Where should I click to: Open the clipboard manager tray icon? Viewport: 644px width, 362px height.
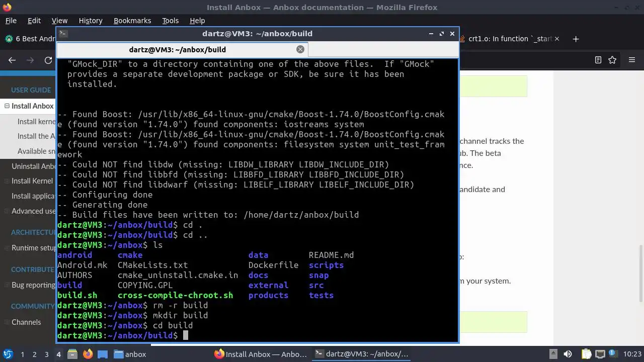[x=586, y=354]
